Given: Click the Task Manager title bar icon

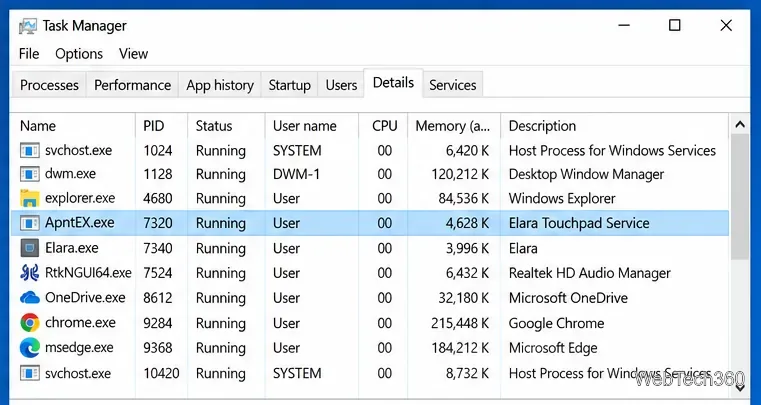Looking at the screenshot, I should click(x=28, y=26).
